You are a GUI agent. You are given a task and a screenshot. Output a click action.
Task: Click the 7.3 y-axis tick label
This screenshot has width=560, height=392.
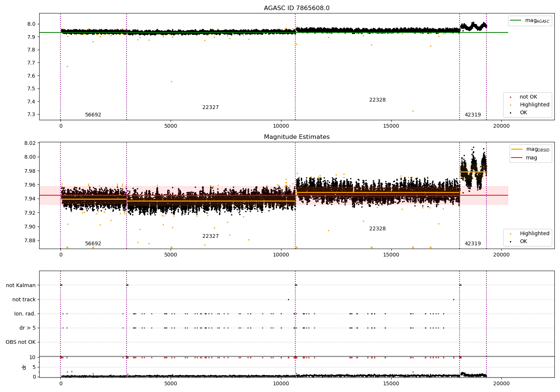click(x=31, y=115)
